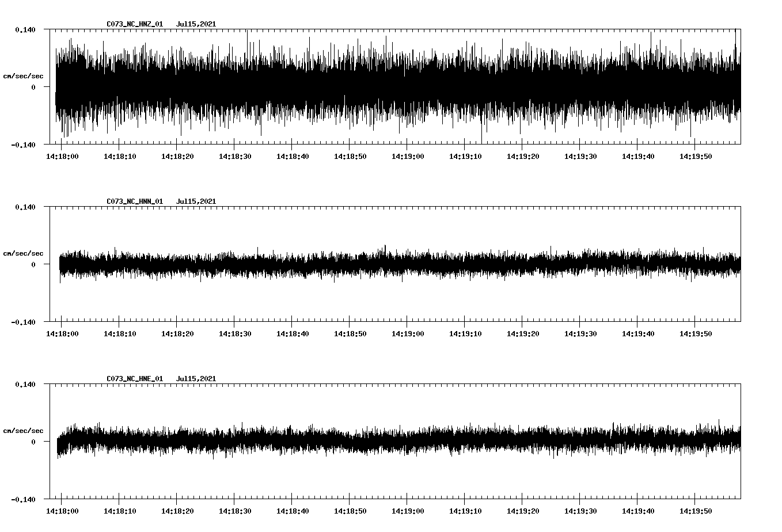Click the C073_NC_HNN_01 channel title
782x532 pixels.
[134, 201]
